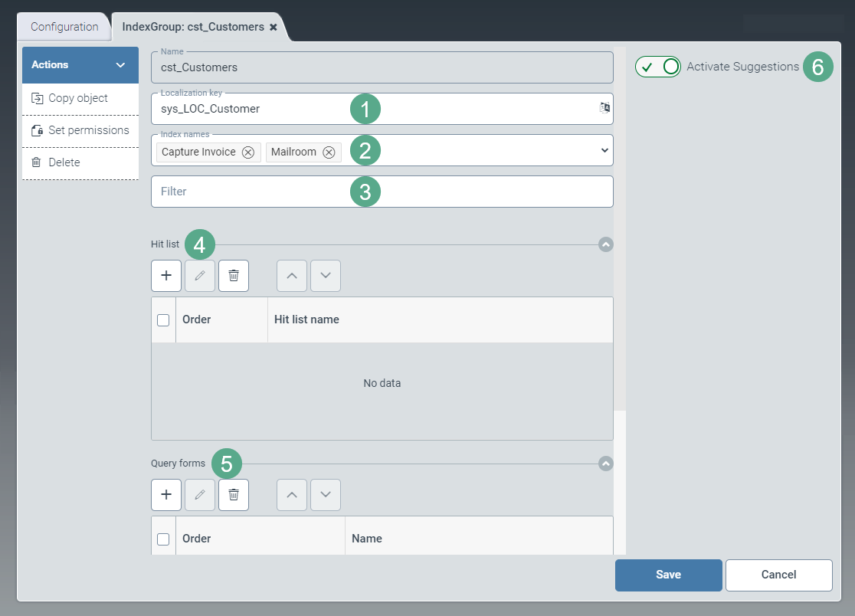Open the Index names dropdown arrow
Viewport: 855px width, 616px height.
[x=604, y=151]
